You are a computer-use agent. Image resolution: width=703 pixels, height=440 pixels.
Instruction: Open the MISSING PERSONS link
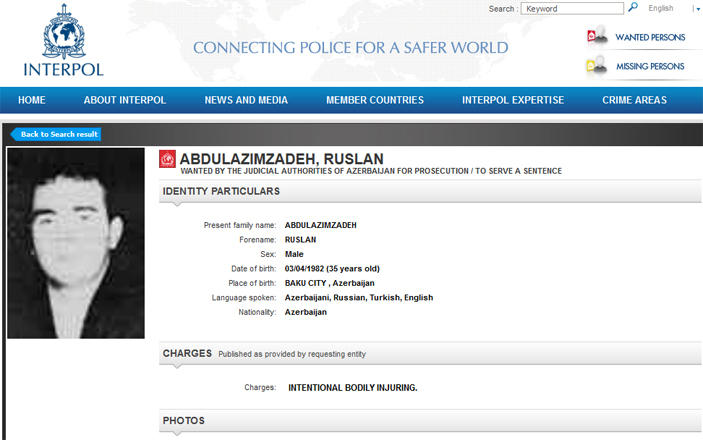(x=650, y=66)
